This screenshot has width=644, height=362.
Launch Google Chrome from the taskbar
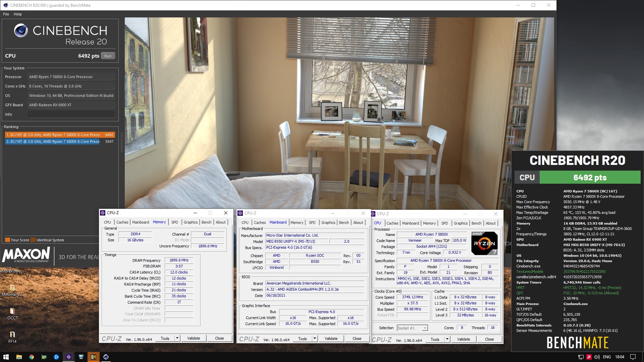pyautogui.click(x=32, y=357)
